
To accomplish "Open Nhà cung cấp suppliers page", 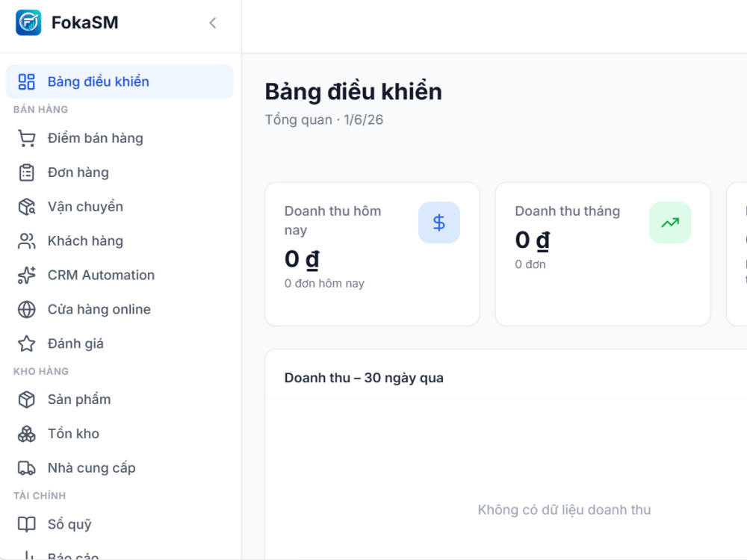I will 120,468.
